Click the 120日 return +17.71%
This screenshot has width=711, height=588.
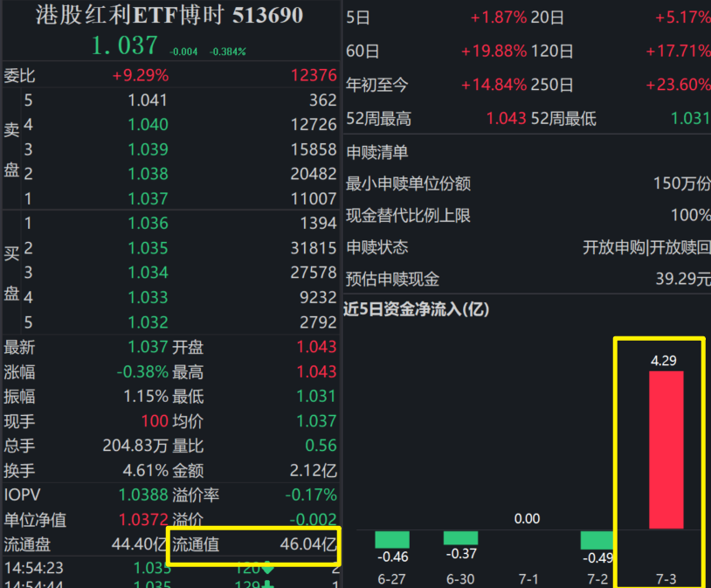coord(678,52)
